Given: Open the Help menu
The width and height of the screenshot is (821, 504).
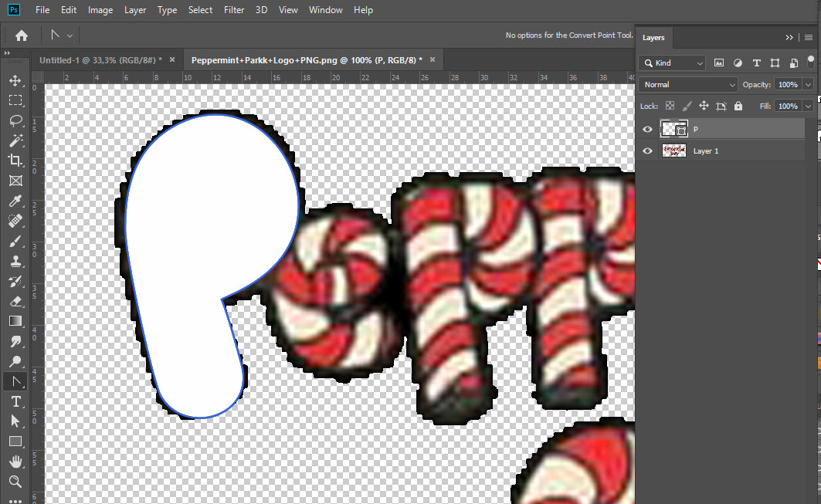Looking at the screenshot, I should tap(363, 10).
